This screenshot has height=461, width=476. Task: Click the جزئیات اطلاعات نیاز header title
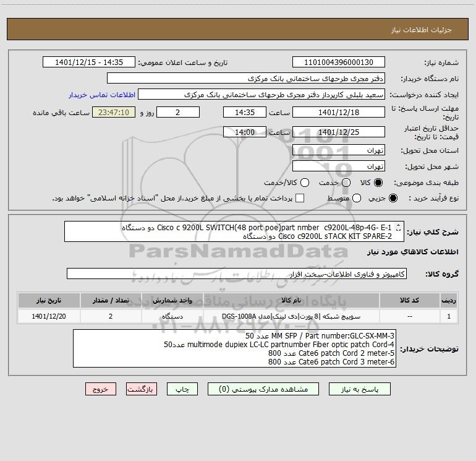pos(421,30)
